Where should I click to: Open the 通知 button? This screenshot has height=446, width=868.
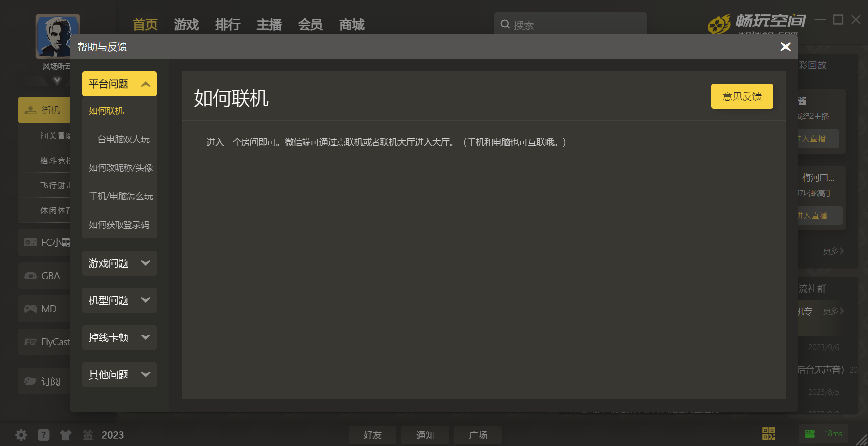[425, 435]
